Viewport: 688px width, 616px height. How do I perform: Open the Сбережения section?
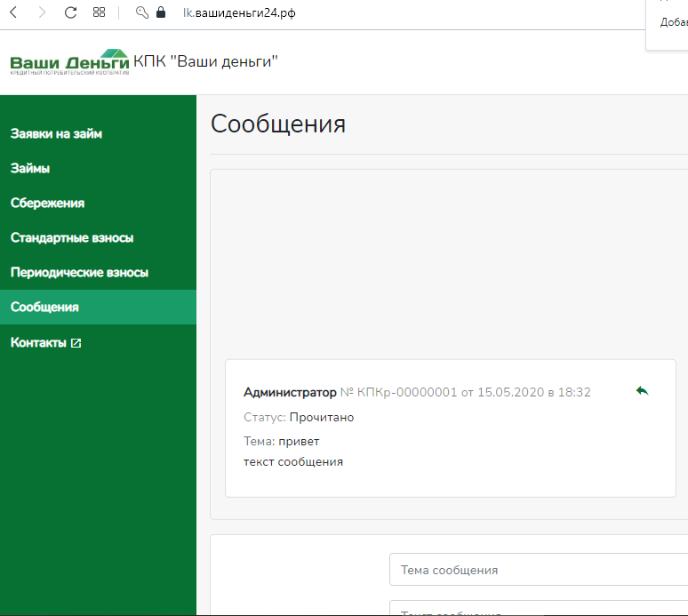(47, 204)
